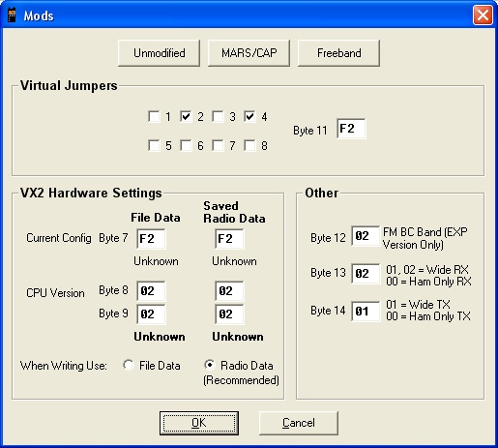Click Byte 7 File Data field
Screen dimensions: 498x448
(x=151, y=239)
